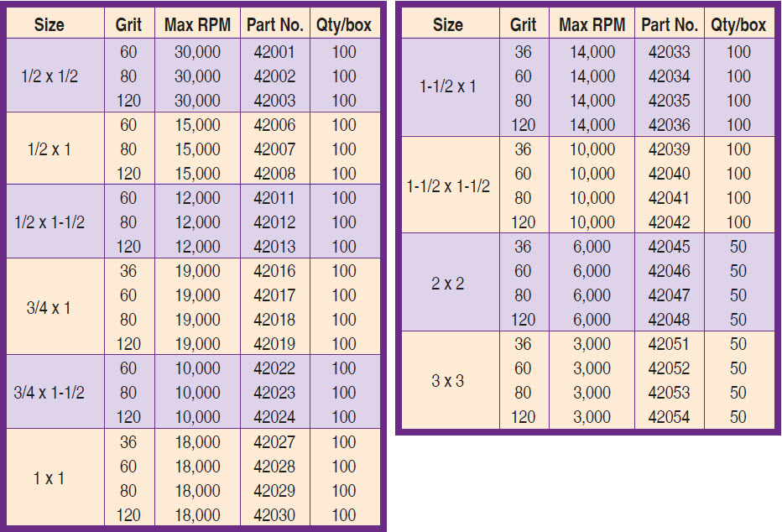Click part number 42012
Screen dimensions: 782x532
(x=274, y=222)
